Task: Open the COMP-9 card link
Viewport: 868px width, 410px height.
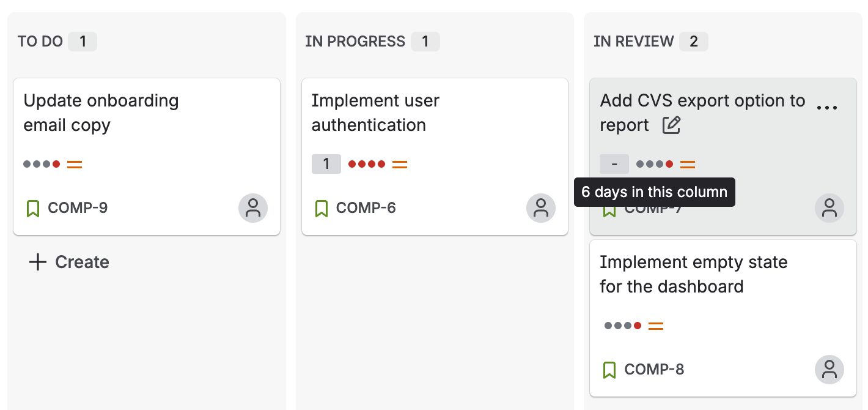Action: (77, 208)
